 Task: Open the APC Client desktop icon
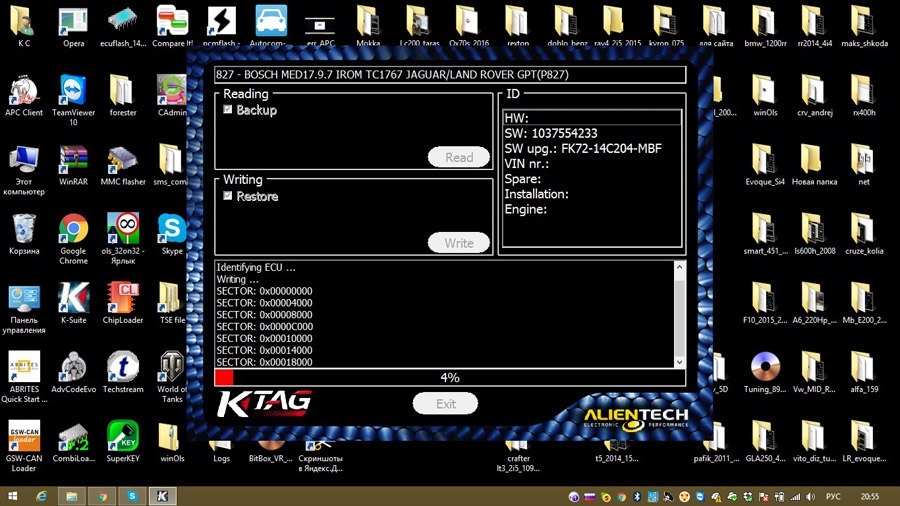pyautogui.click(x=24, y=95)
